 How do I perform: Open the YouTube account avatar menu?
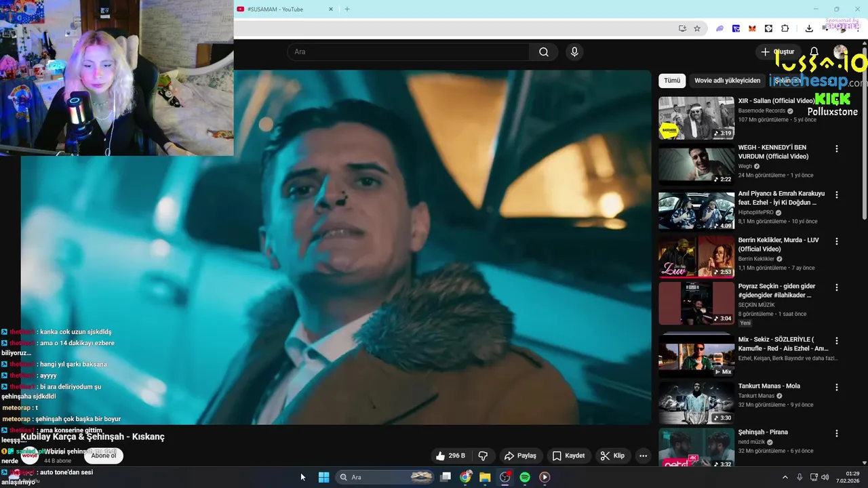[x=840, y=52]
